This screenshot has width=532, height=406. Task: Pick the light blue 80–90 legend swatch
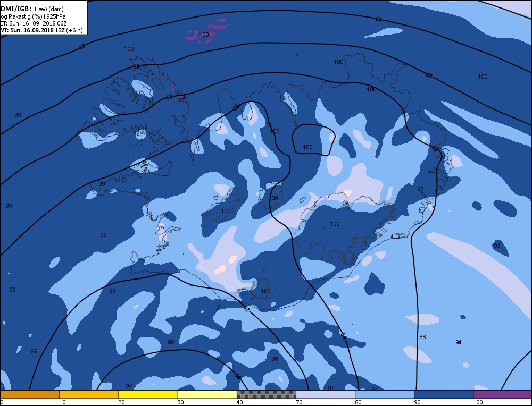385,394
